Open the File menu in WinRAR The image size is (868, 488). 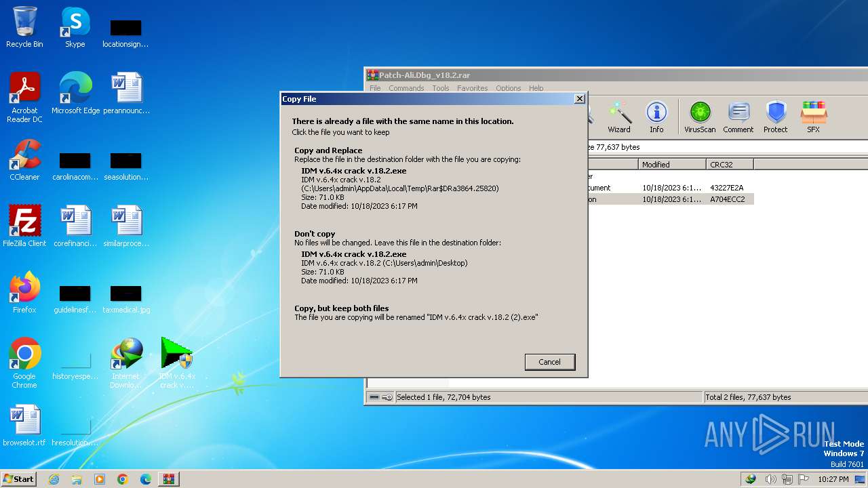[x=375, y=88]
